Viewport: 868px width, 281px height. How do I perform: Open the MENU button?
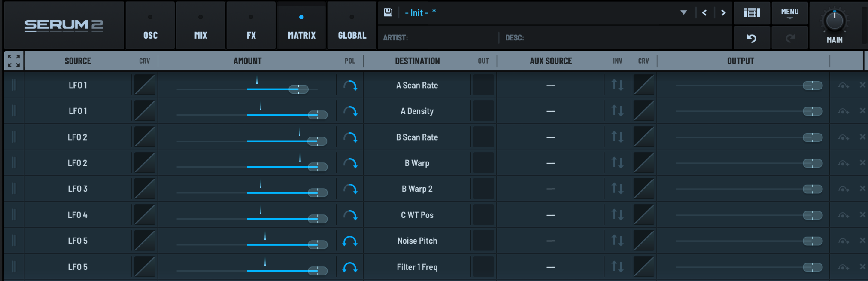tap(789, 13)
